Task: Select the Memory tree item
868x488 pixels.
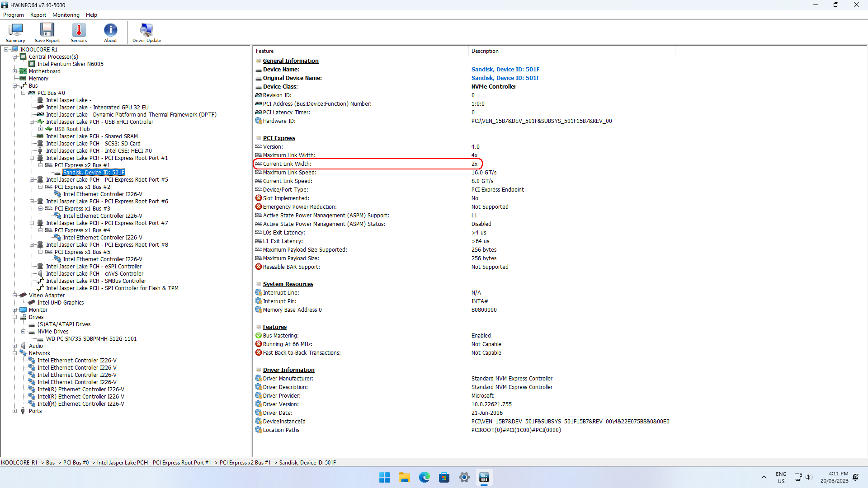Action: [38, 79]
